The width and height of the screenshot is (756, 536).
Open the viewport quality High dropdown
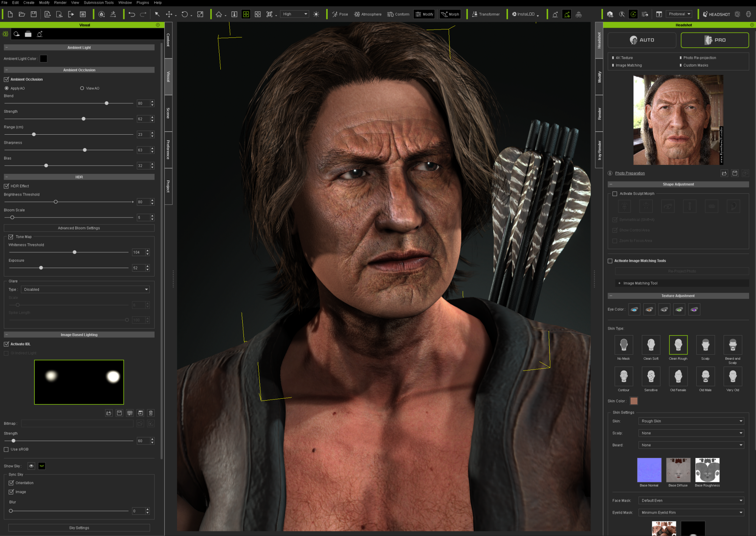click(295, 14)
